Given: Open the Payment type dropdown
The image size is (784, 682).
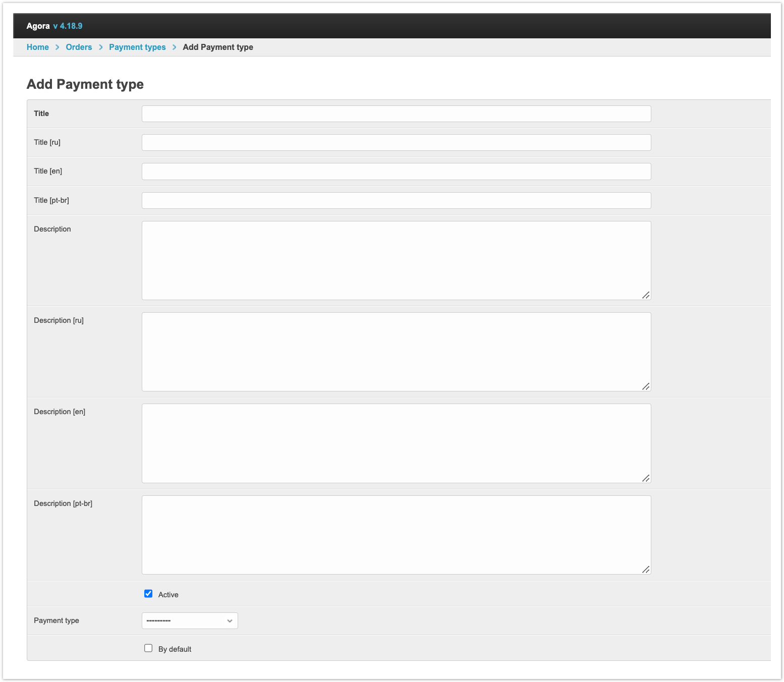Looking at the screenshot, I should click(189, 620).
